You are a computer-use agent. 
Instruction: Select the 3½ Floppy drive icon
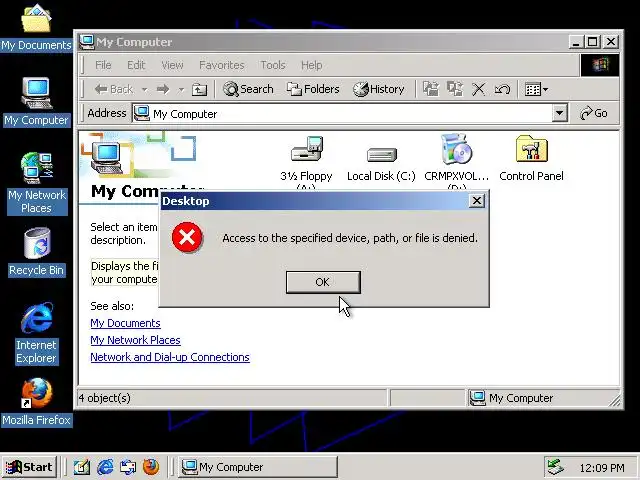pos(307,162)
